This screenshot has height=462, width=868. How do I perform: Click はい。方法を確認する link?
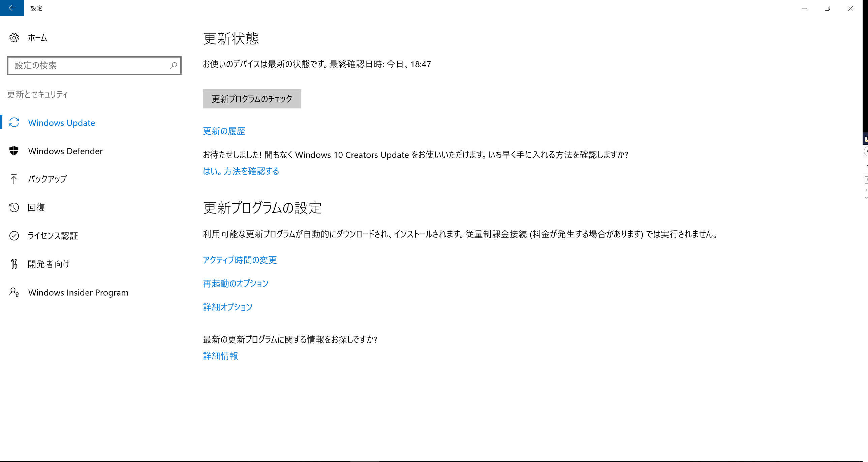point(241,171)
